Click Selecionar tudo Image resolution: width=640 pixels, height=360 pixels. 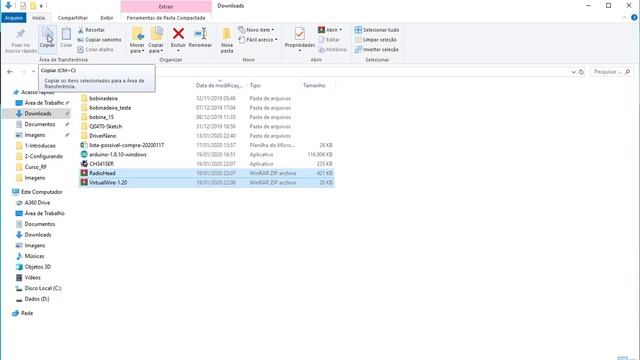377,30
